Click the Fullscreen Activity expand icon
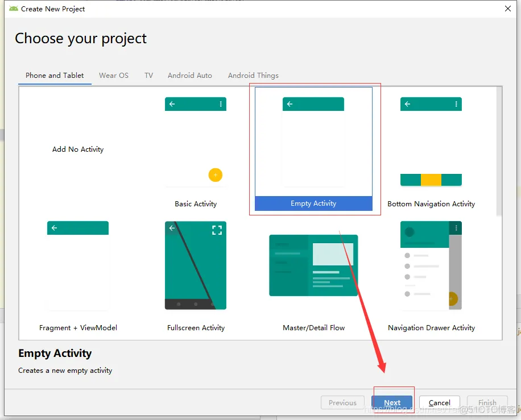 [x=217, y=230]
